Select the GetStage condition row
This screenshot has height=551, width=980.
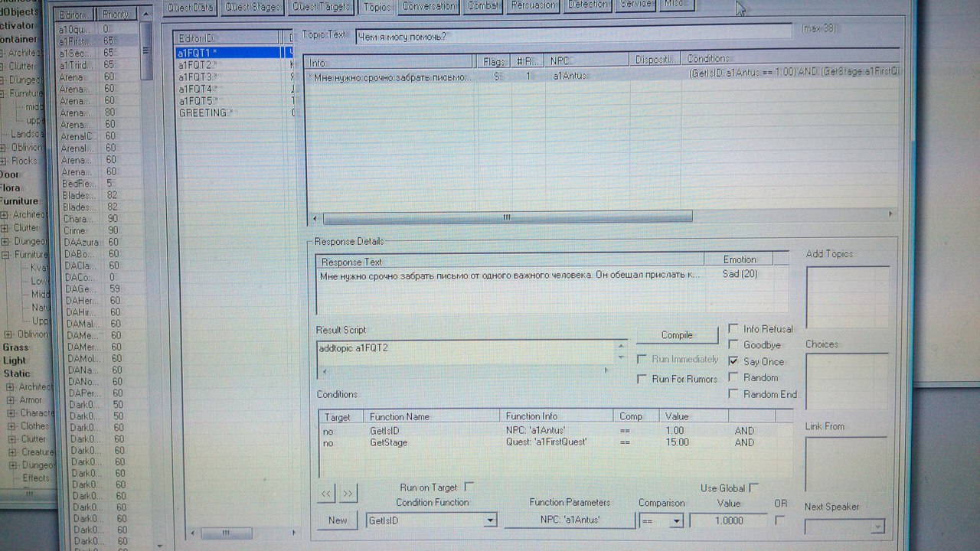(555, 442)
